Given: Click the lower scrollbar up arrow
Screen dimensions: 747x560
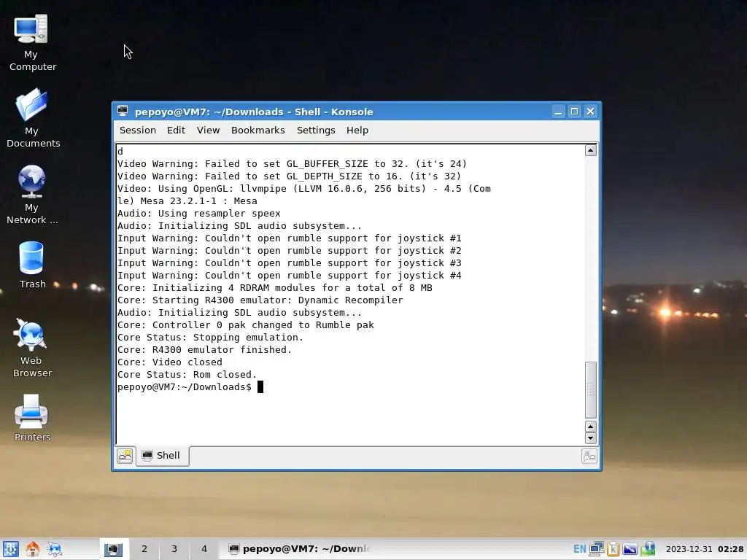Looking at the screenshot, I should pos(591,426).
